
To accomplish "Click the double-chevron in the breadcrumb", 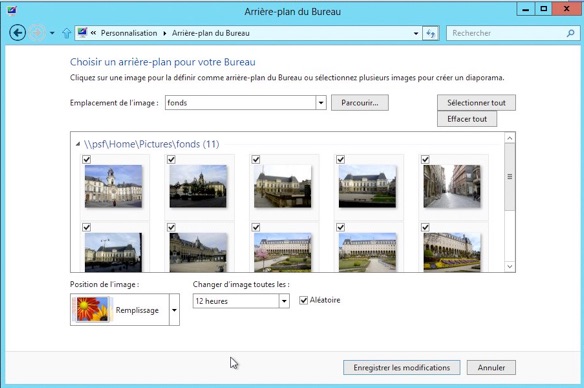I will pyautogui.click(x=93, y=33).
